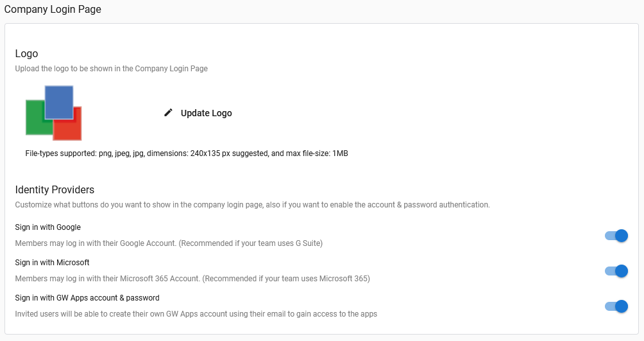Click the Microsoft 365 Account description text
Screen dimensions: 644x341
[x=192, y=279]
